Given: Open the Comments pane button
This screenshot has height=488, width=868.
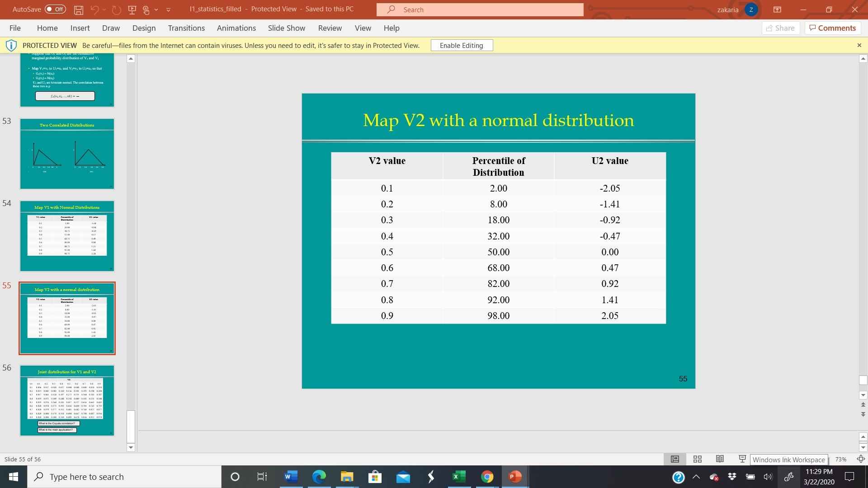Looking at the screenshot, I should click(832, 28).
